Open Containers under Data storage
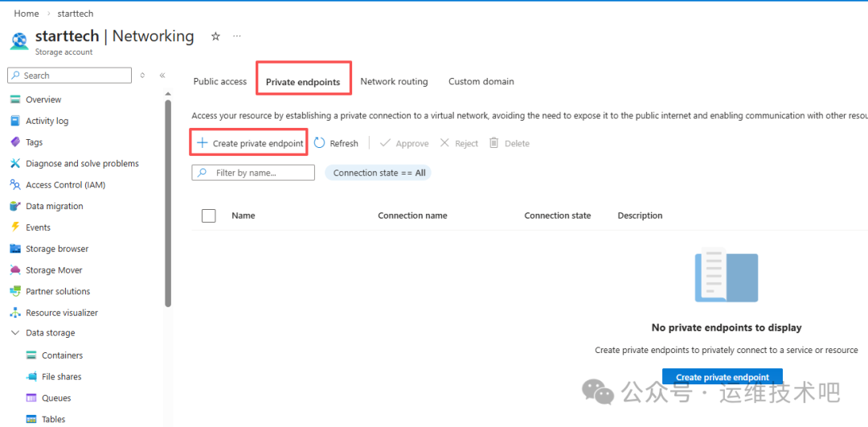This screenshot has height=427, width=868. coord(62,355)
